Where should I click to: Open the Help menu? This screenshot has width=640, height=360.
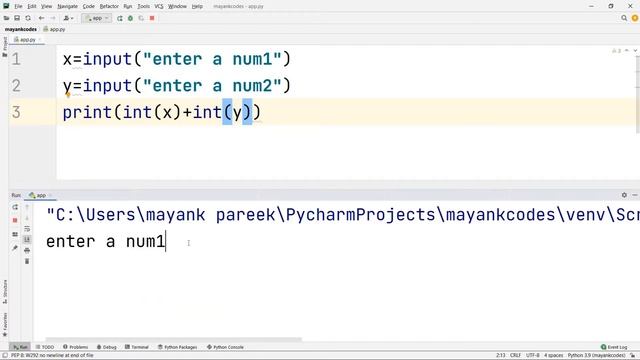coord(197,6)
